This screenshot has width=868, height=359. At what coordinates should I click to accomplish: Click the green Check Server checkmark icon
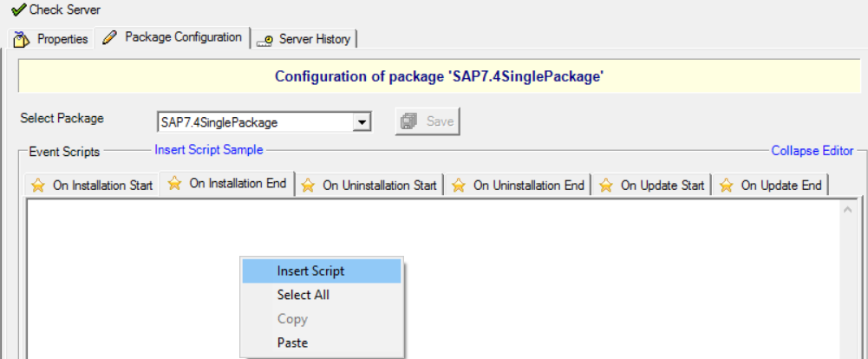(x=18, y=10)
